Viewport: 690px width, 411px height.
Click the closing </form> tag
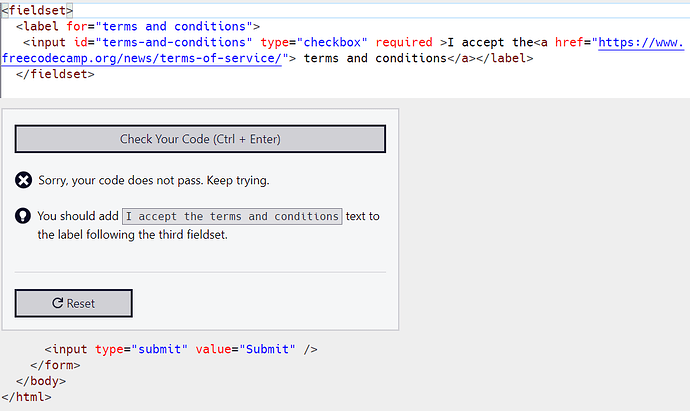[55, 365]
